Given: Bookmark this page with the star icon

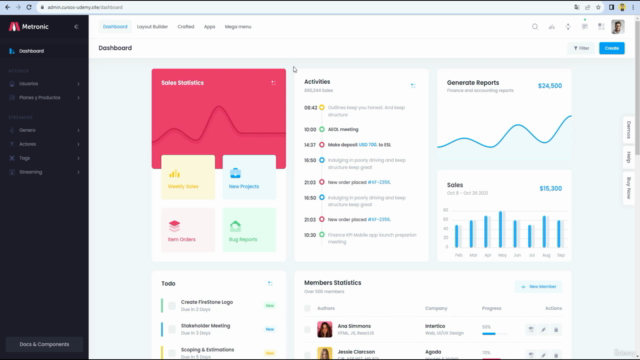Looking at the screenshot, I should click(598, 7).
